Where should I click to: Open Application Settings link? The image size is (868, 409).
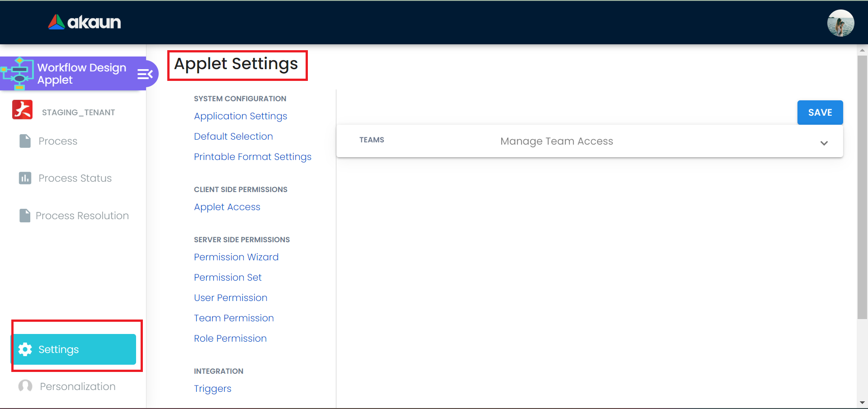pyautogui.click(x=241, y=116)
